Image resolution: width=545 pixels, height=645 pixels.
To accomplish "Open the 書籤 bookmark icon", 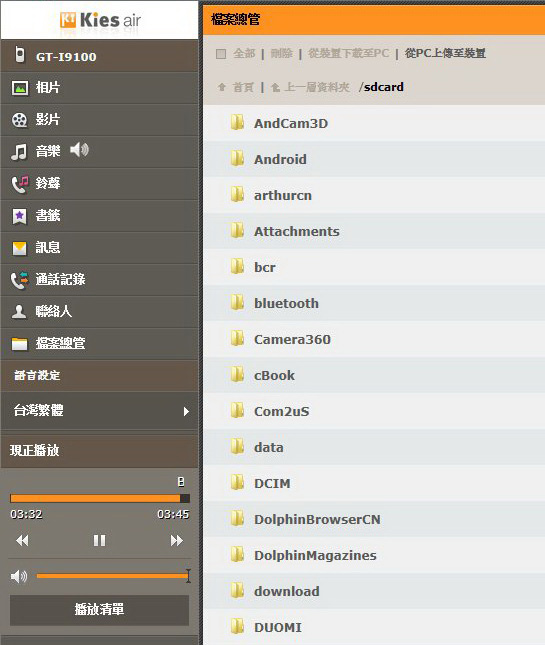I will pyautogui.click(x=19, y=216).
